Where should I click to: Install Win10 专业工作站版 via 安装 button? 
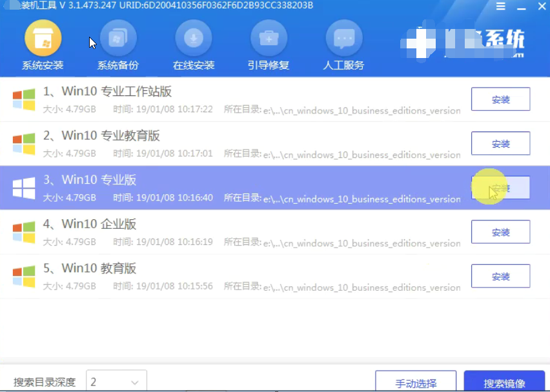(x=500, y=99)
